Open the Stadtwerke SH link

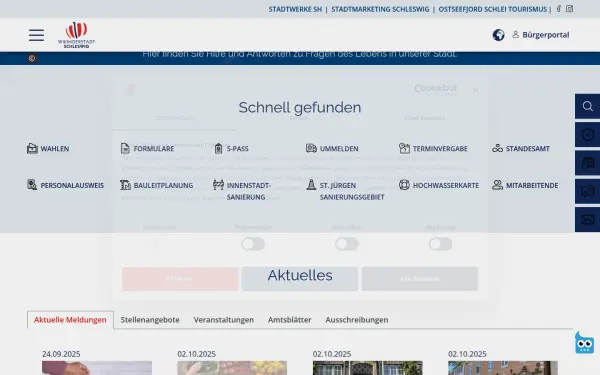(295, 9)
